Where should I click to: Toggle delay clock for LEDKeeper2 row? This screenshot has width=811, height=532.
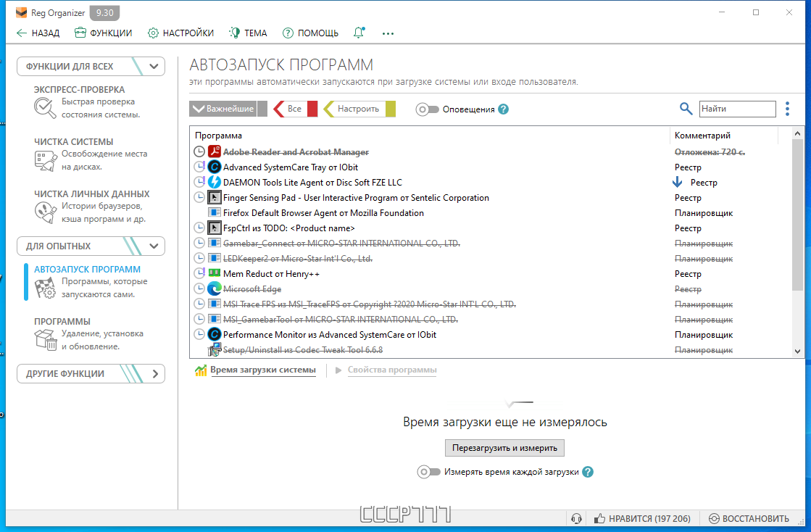[x=199, y=258]
